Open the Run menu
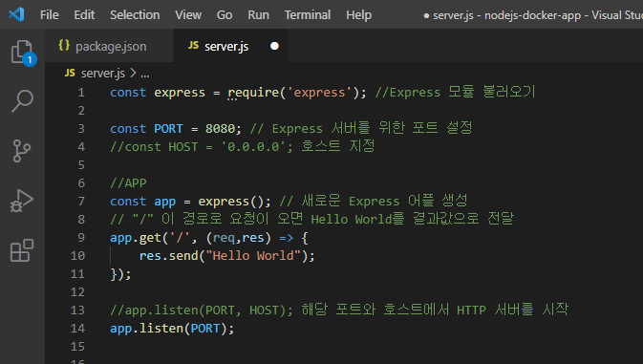 (258, 15)
